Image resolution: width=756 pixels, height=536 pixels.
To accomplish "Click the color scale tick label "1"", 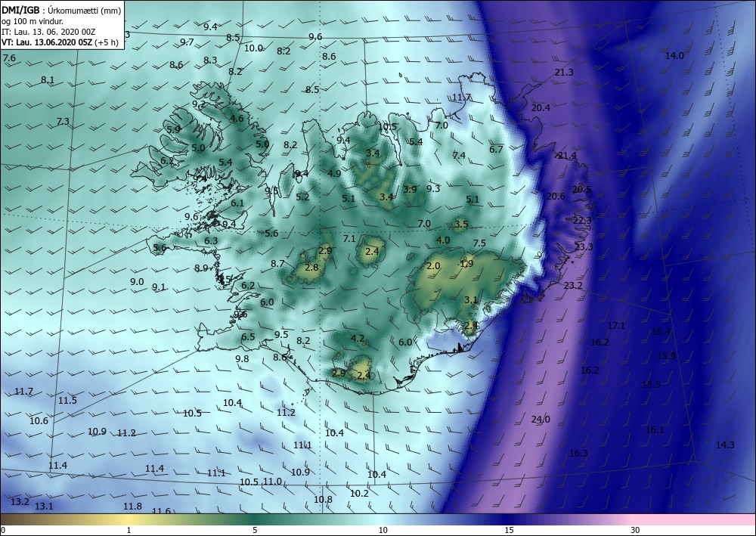I will pos(129,531).
